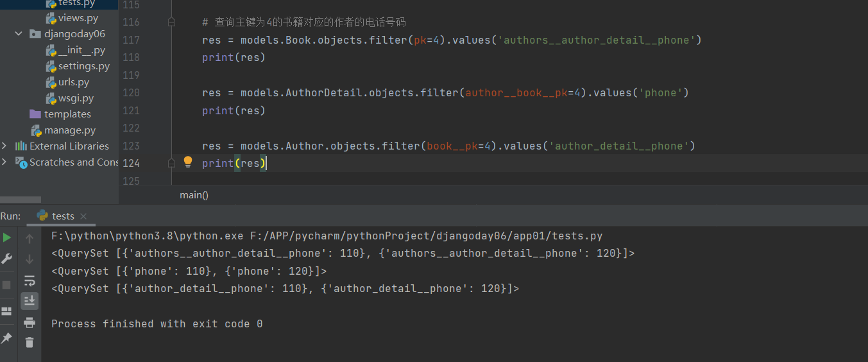Image resolution: width=868 pixels, height=362 pixels.
Task: Open views.py in the project tree
Action: pyautogui.click(x=78, y=18)
